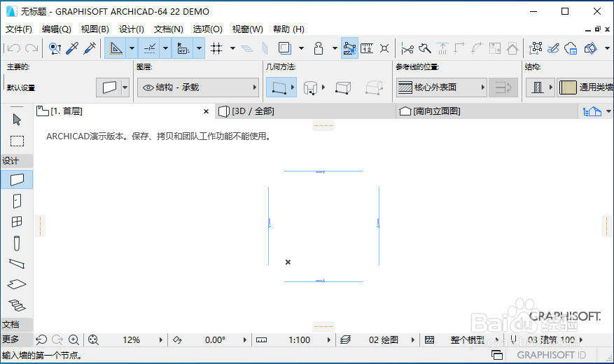Click the split hammer icon
Screen dimensions: 614x364
425,48
